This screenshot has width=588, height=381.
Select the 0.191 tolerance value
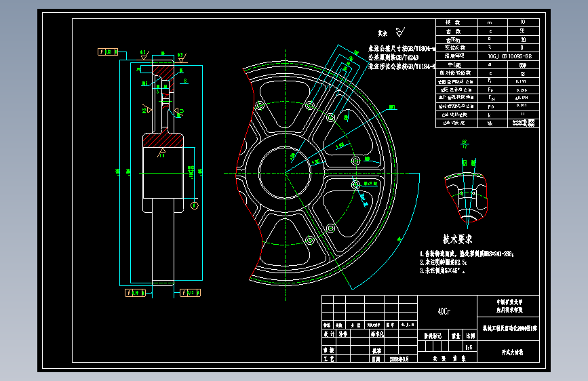click(521, 81)
